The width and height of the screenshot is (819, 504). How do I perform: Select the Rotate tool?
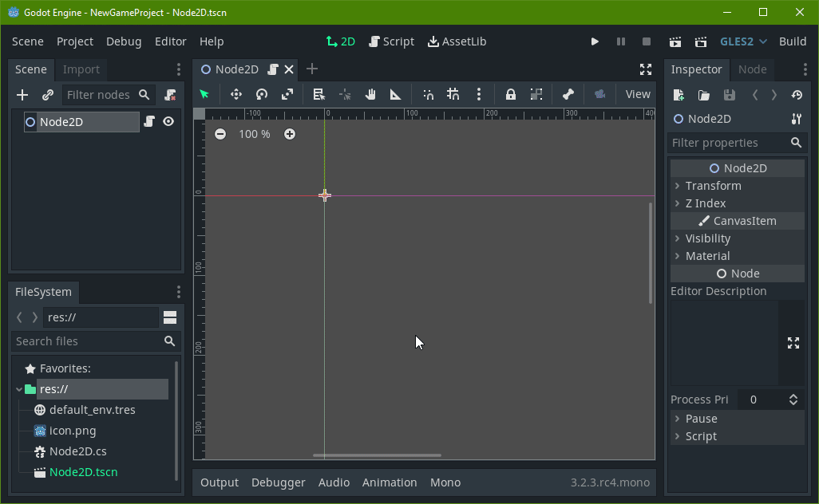(261, 94)
